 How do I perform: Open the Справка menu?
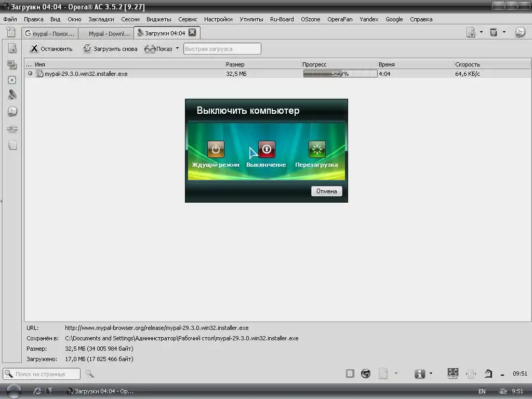pyautogui.click(x=421, y=19)
